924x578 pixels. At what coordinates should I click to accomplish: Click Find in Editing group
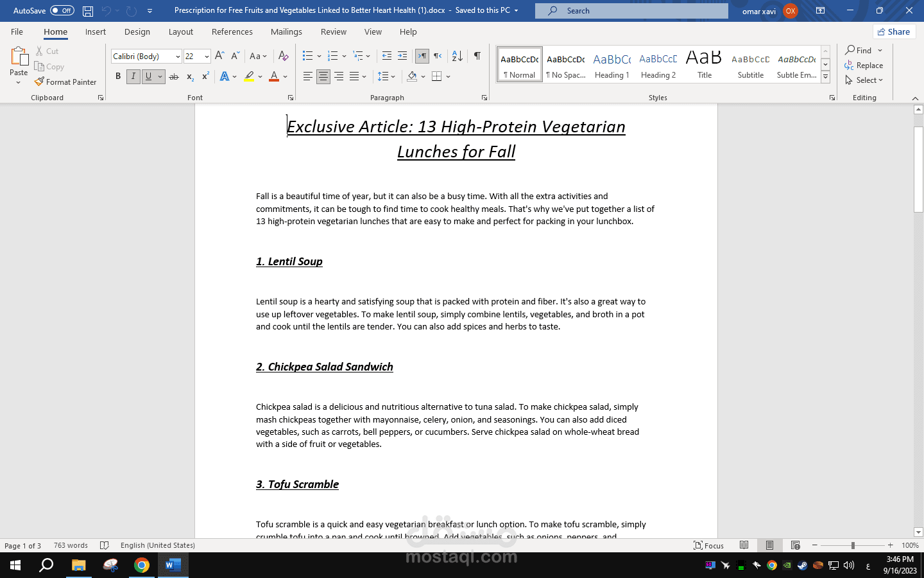(x=859, y=50)
